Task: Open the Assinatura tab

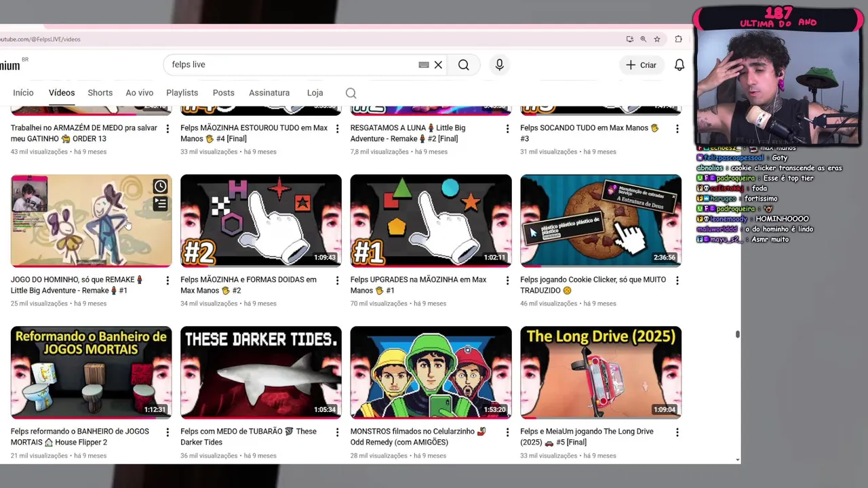Action: point(269,93)
